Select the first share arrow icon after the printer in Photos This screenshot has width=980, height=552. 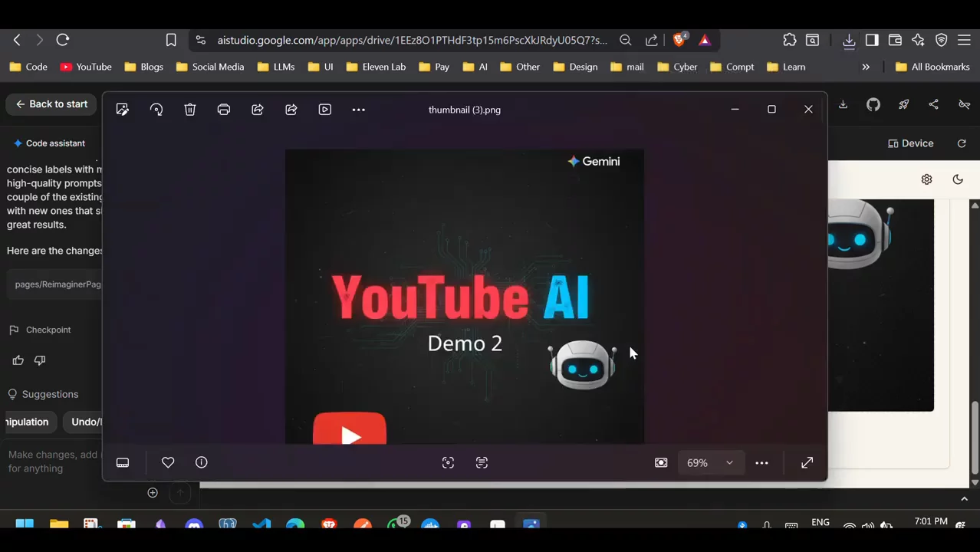[x=258, y=110]
